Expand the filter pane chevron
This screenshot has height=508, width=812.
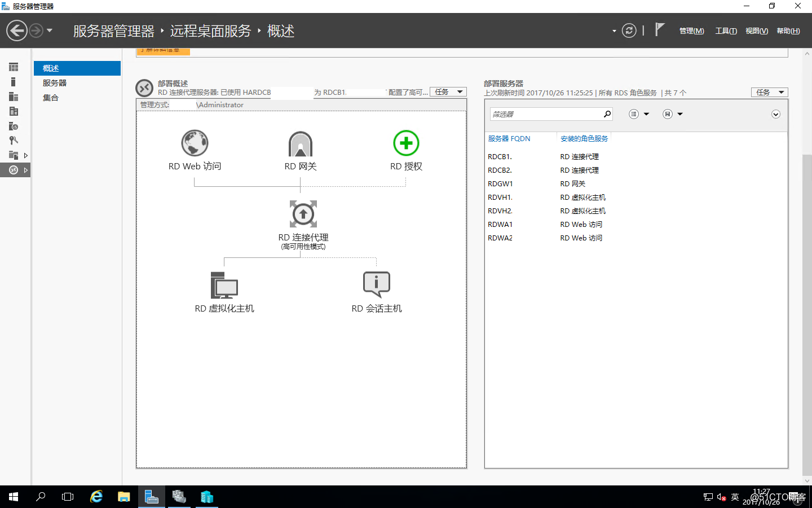pyautogui.click(x=776, y=114)
